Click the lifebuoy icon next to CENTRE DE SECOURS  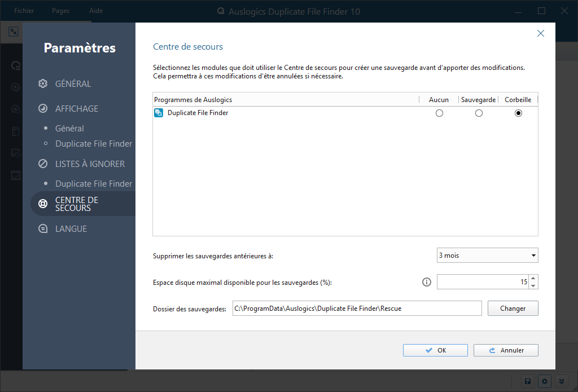click(43, 204)
